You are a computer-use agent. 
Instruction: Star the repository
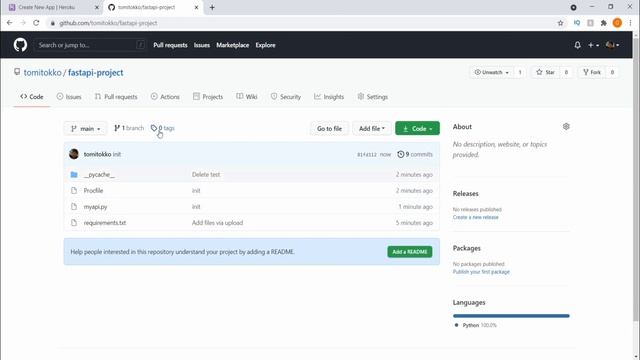click(545, 72)
